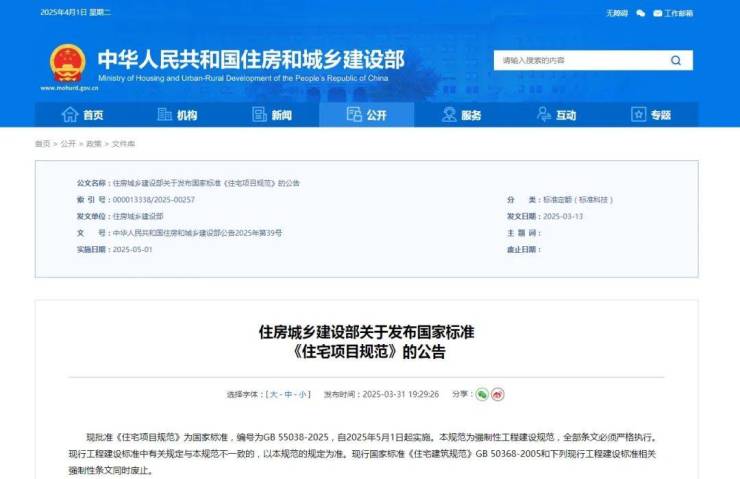Click www.mohurd.gov.cn under the emblem
The width and height of the screenshot is (740, 479).
tap(69, 88)
